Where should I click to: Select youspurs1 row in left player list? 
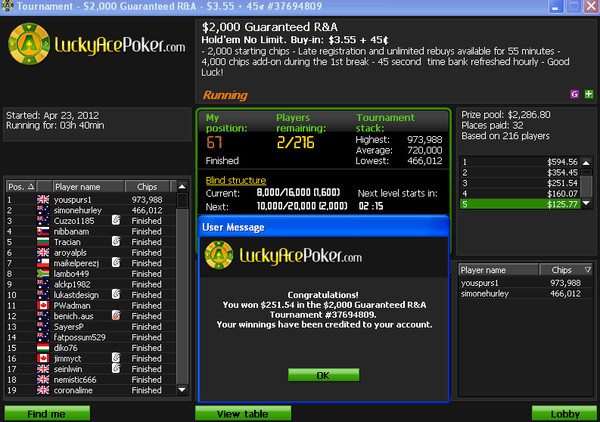point(91,199)
